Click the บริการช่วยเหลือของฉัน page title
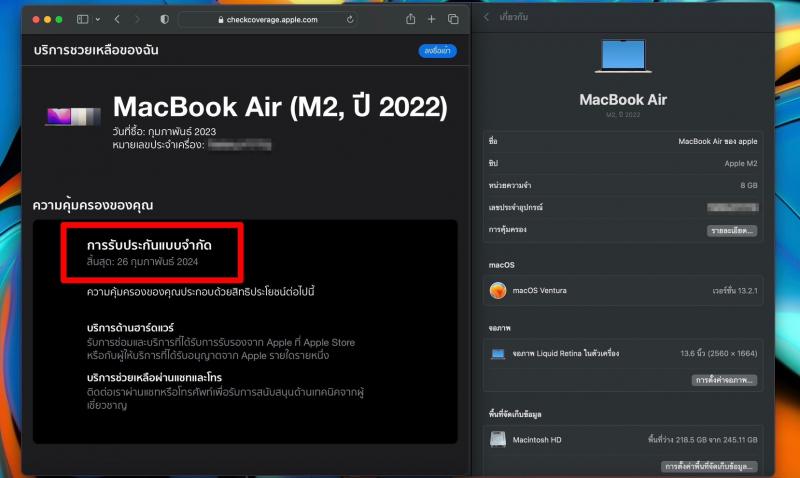800x478 pixels. (96, 50)
